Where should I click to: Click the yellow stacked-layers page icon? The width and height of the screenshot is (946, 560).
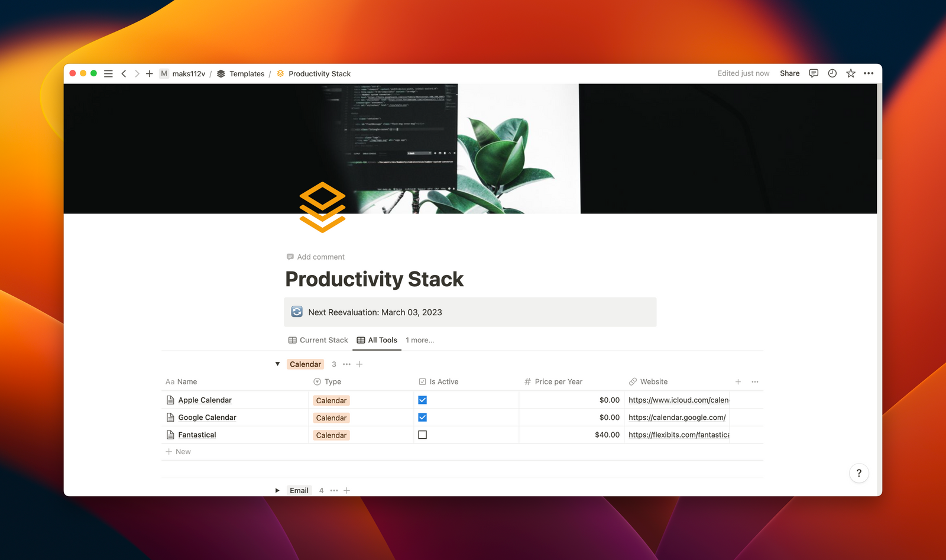point(322,207)
